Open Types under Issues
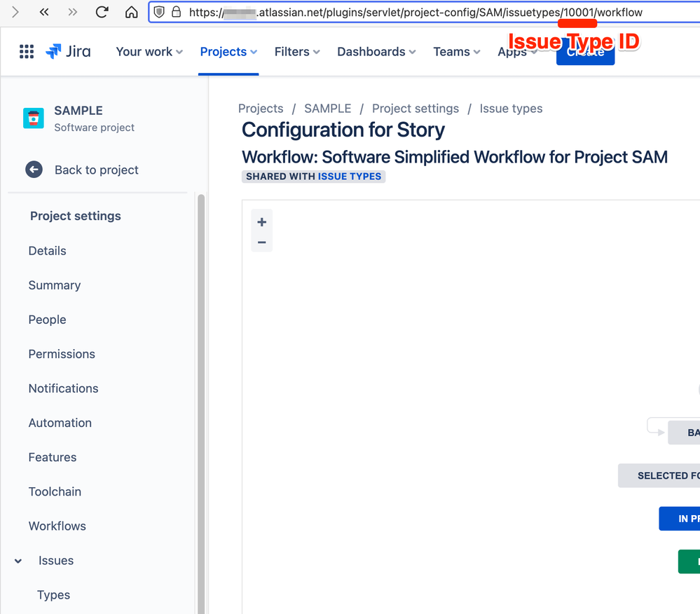 53,595
